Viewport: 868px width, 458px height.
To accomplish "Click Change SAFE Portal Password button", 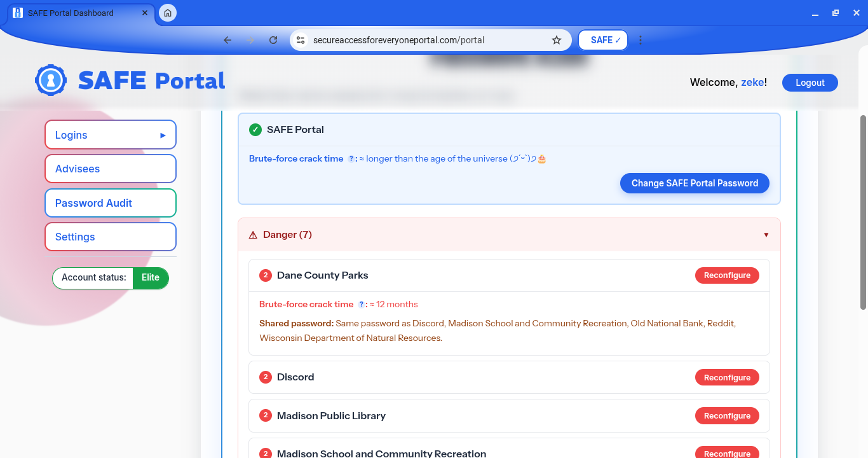I will click(x=695, y=183).
